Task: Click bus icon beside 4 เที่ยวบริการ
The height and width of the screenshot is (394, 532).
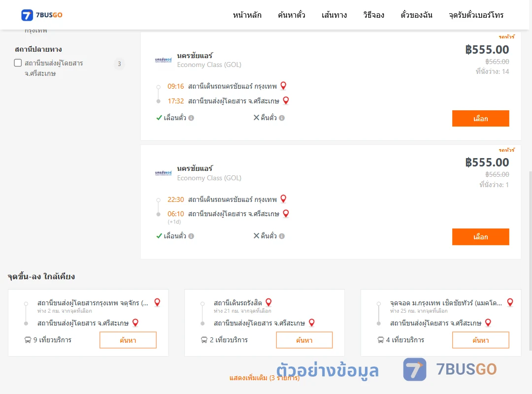Action: tap(381, 340)
